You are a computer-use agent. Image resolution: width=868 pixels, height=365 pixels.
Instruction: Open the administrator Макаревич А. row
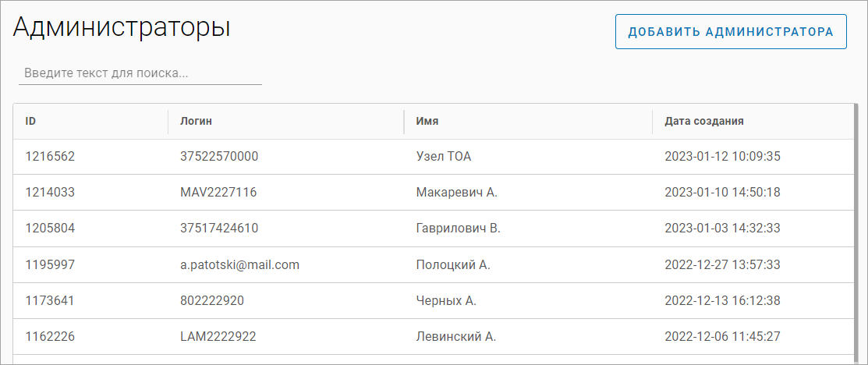coord(456,193)
